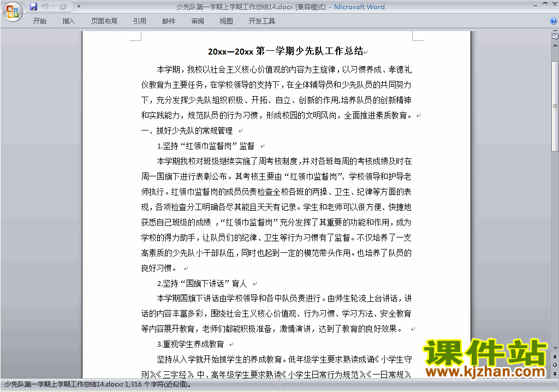Click the vertical scrollbar thumb
The width and height of the screenshot is (559, 392).
click(x=555, y=106)
